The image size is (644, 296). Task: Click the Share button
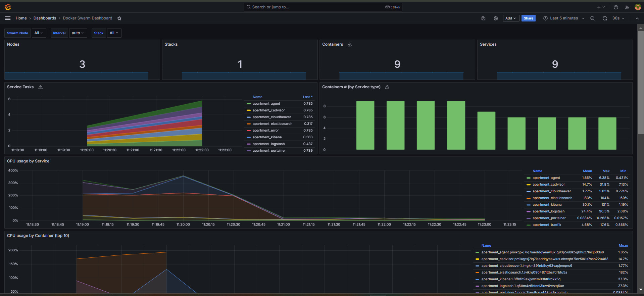point(528,18)
